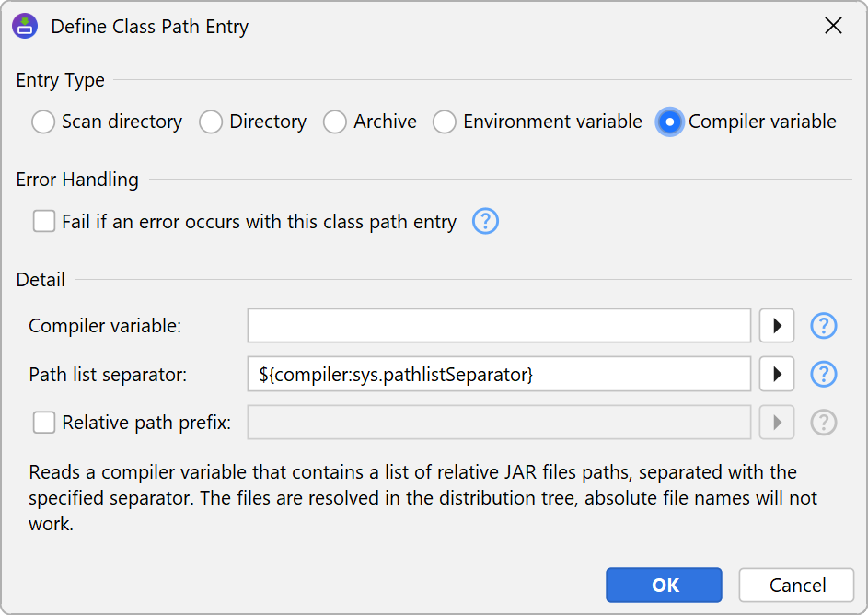Click help icon beside Compiler variable field

[x=823, y=325]
